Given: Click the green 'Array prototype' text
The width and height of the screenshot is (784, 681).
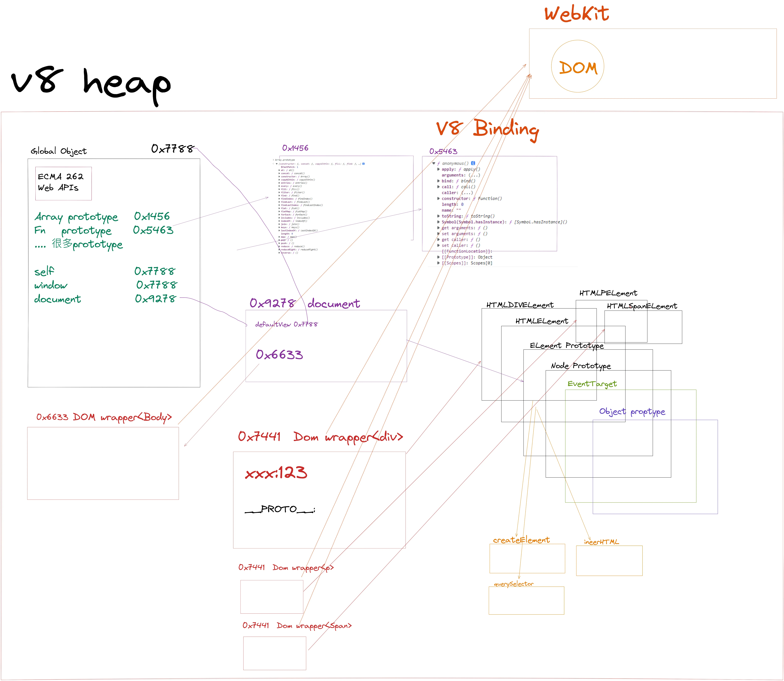Looking at the screenshot, I should [76, 217].
